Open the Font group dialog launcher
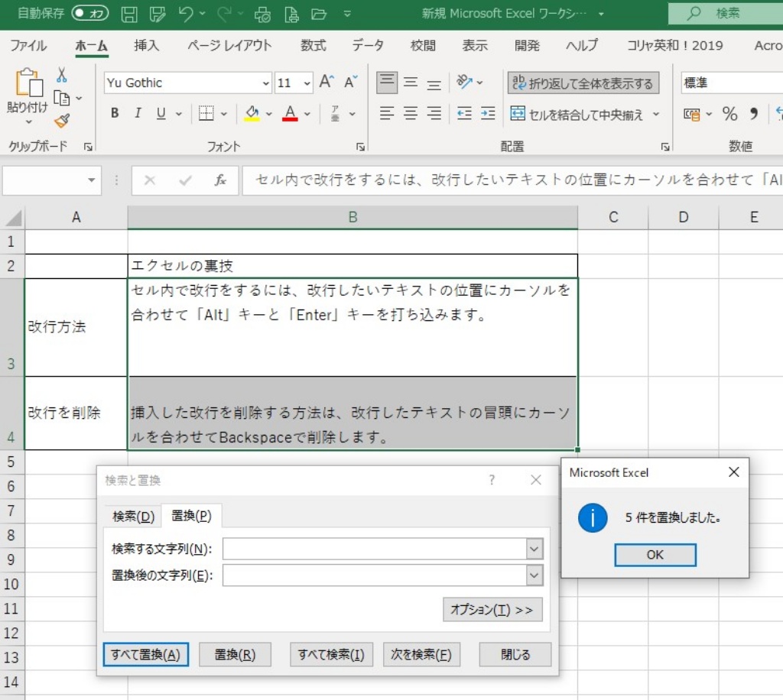 tap(360, 147)
